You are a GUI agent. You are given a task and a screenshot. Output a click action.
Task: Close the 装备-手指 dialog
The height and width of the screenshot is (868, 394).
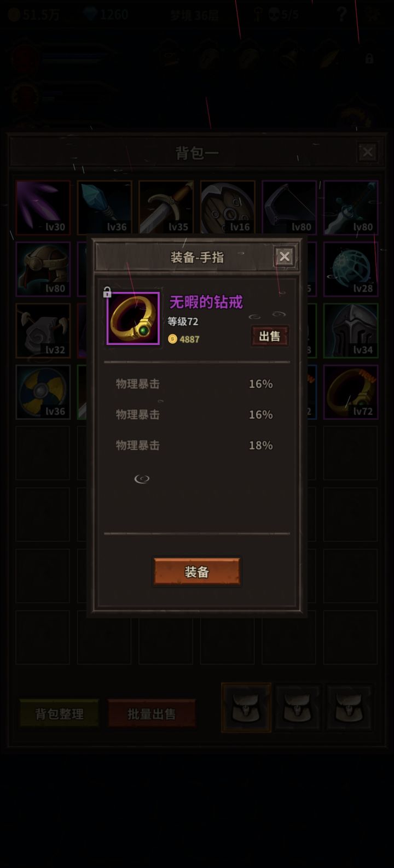284,256
